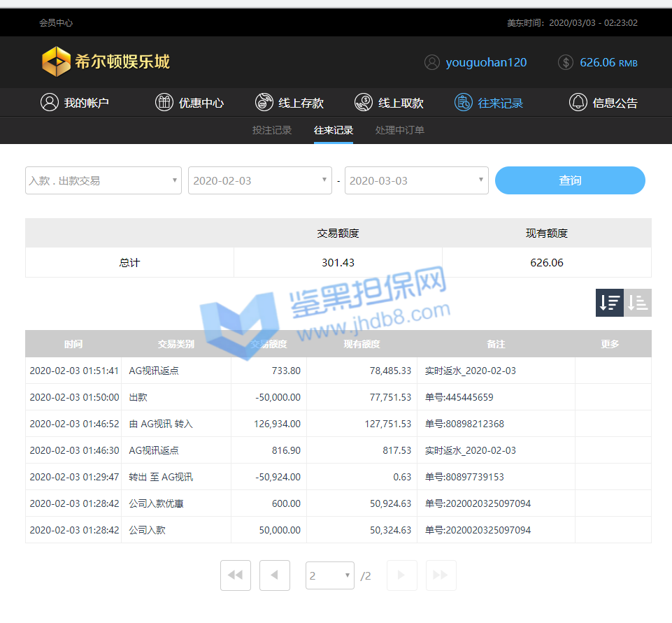Switch to the 投注记录 tab
This screenshot has height=623, width=672.
coord(272,130)
